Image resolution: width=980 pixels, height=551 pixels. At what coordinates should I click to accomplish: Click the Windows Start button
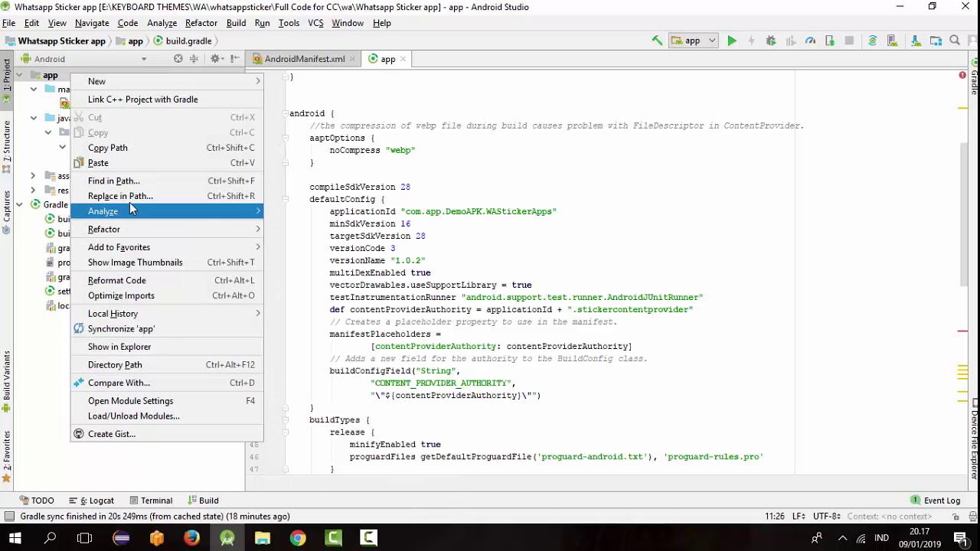15,538
